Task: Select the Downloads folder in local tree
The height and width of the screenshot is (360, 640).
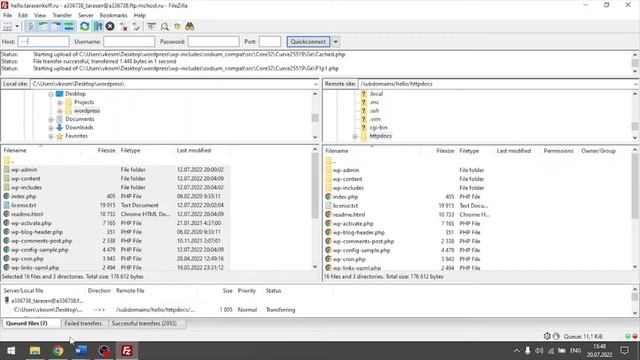Action: click(x=79, y=127)
